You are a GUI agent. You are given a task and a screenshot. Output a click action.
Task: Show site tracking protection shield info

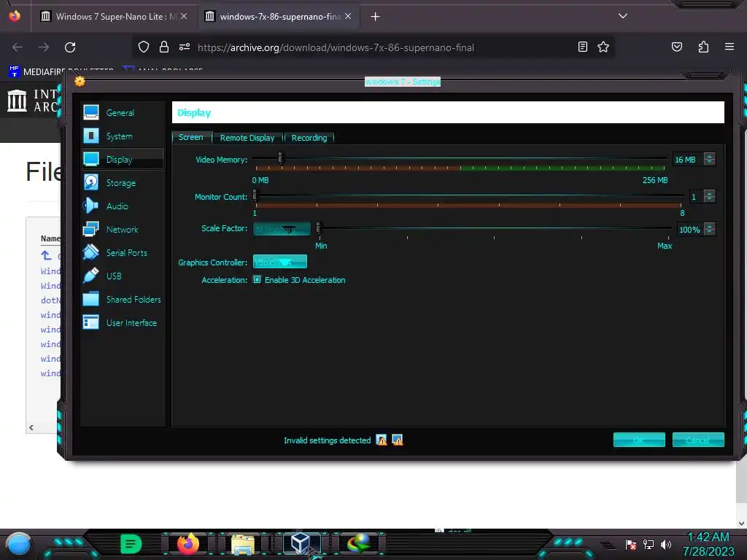(x=144, y=47)
